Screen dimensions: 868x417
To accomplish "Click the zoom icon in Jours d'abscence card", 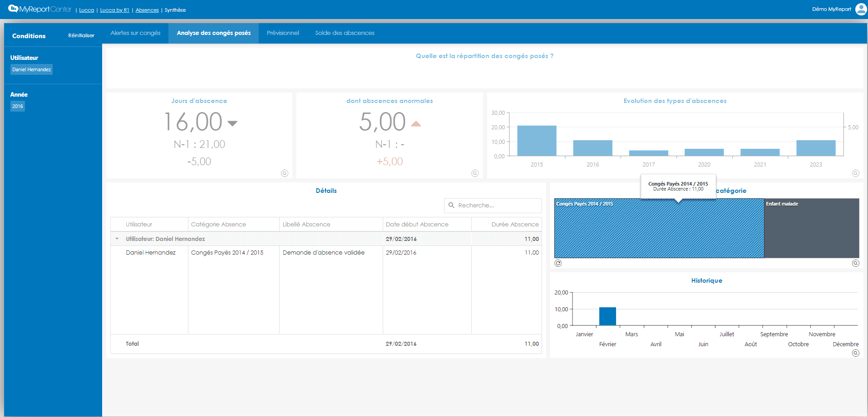I will 285,173.
